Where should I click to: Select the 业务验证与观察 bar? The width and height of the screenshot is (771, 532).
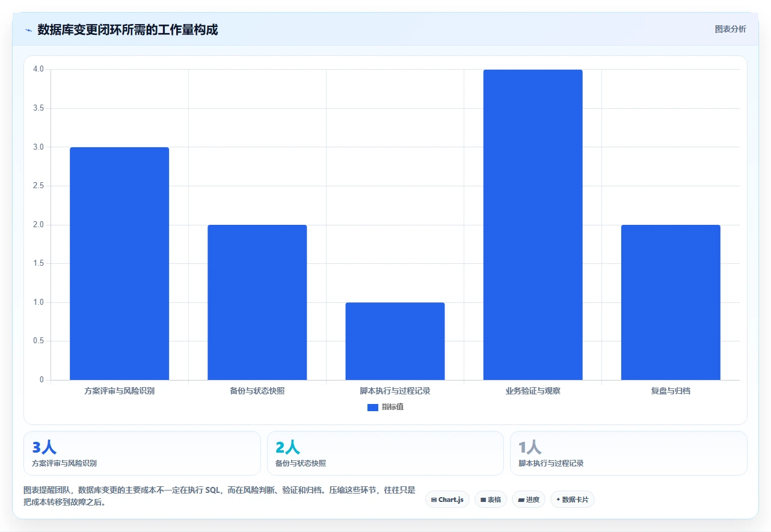(533, 225)
